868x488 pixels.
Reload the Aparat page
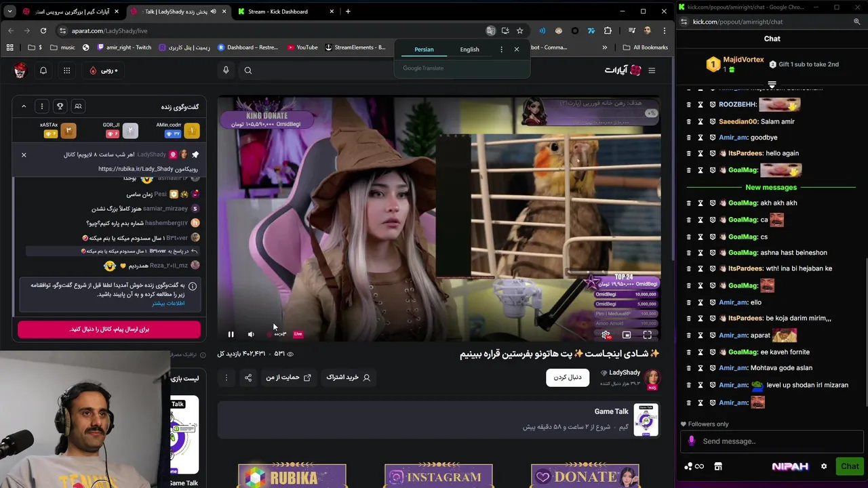pyautogui.click(x=43, y=30)
